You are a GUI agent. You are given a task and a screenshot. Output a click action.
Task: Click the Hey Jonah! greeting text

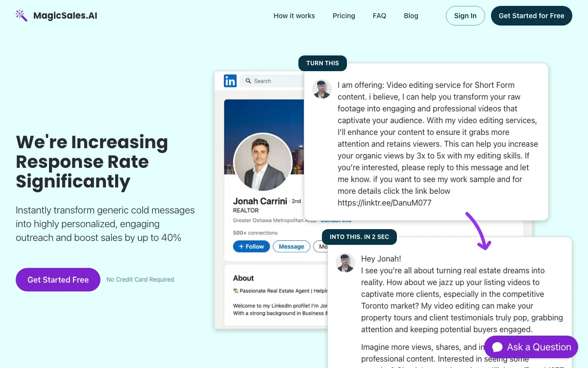(381, 259)
